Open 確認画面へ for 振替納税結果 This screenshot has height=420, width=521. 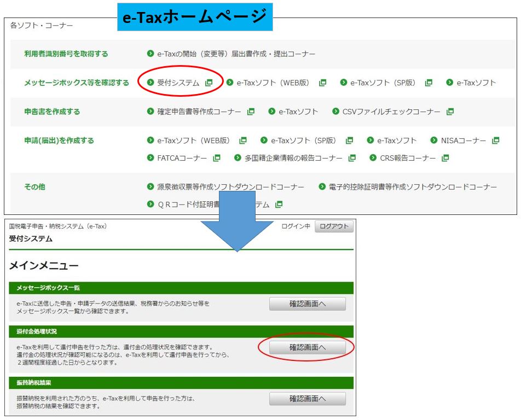[308, 399]
